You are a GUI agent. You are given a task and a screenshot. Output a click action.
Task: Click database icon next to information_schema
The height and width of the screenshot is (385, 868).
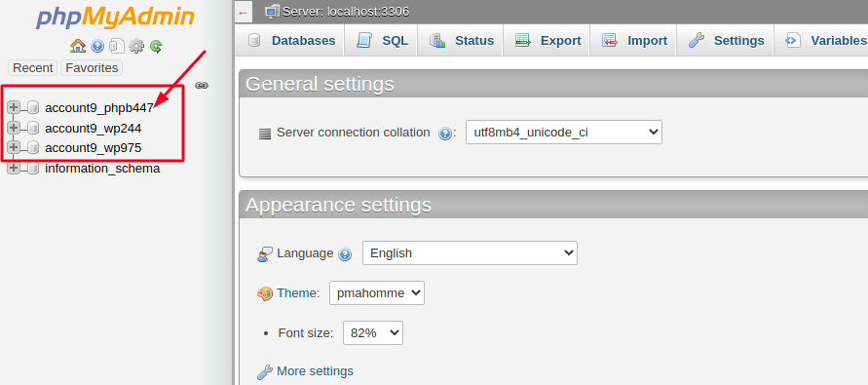coord(33,168)
